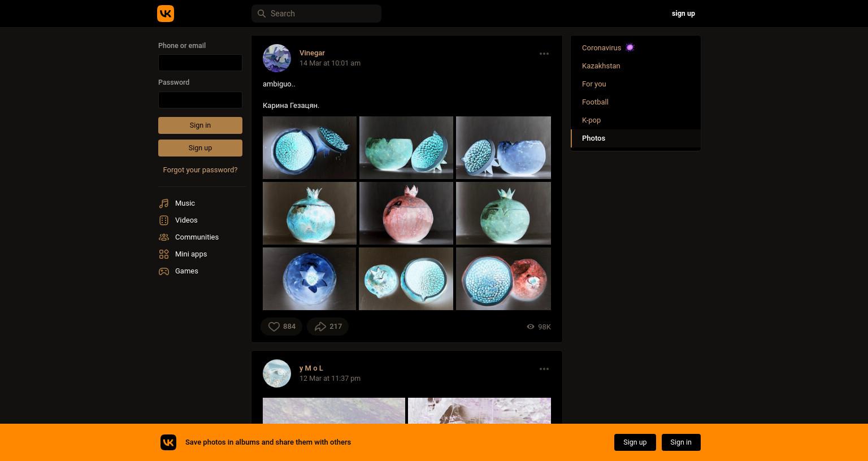
Task: Click into the Password field
Action: click(x=200, y=100)
